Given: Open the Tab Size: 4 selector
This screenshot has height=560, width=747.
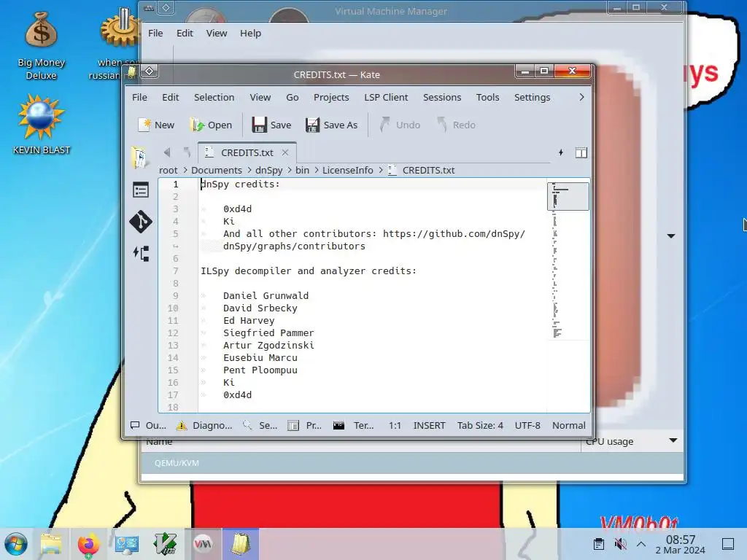Looking at the screenshot, I should [x=480, y=425].
